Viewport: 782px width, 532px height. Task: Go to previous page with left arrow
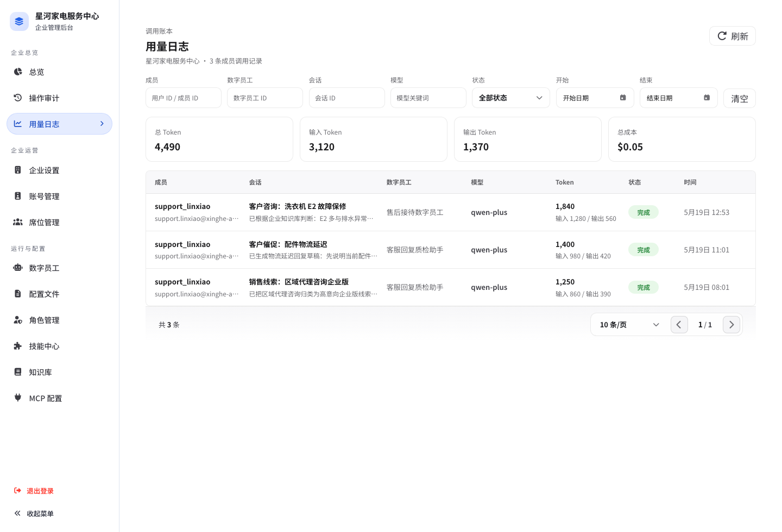pyautogui.click(x=679, y=325)
